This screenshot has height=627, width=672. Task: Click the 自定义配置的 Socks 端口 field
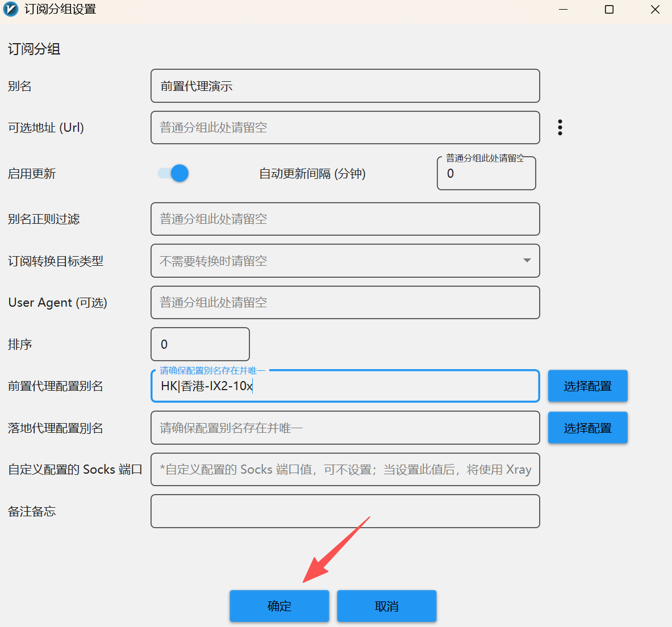click(x=345, y=470)
